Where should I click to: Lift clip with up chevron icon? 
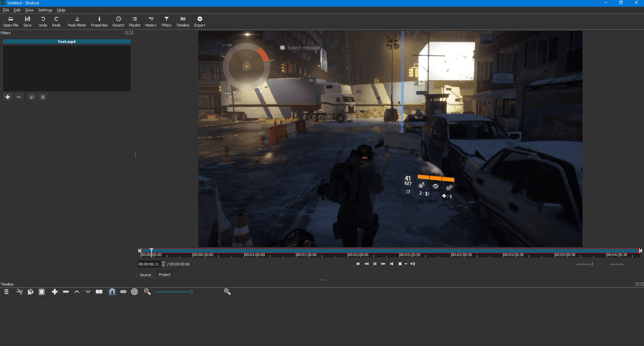pyautogui.click(x=77, y=292)
